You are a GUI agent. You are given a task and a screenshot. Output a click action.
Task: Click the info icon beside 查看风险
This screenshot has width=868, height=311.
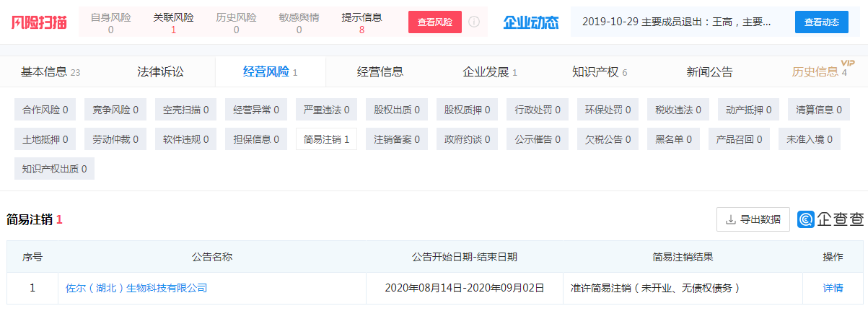tap(474, 22)
